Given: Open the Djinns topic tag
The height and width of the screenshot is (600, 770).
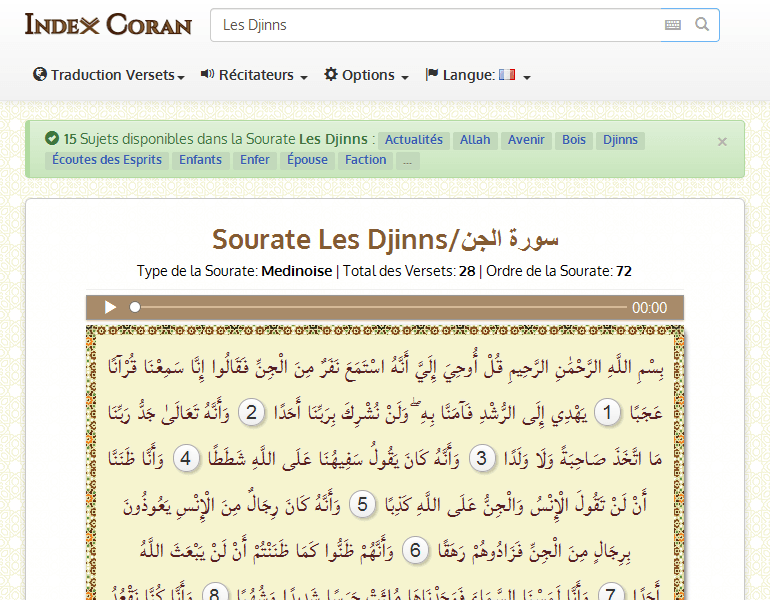Looking at the screenshot, I should 620,140.
